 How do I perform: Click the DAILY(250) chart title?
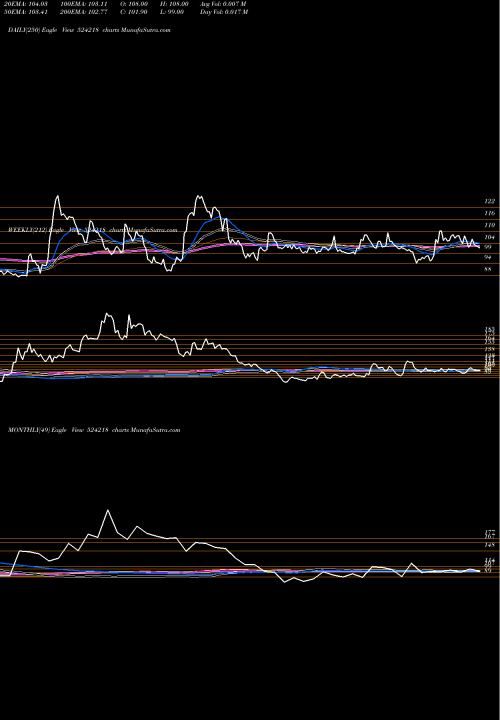click(90, 30)
